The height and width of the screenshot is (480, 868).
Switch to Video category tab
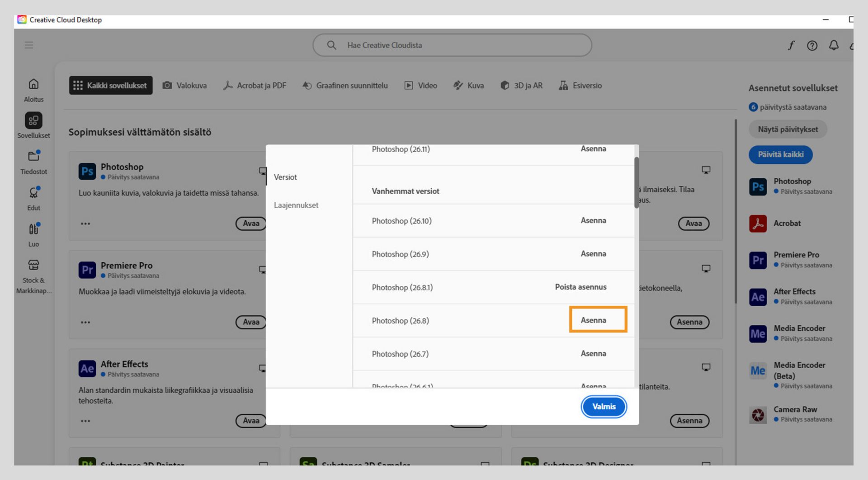point(420,86)
